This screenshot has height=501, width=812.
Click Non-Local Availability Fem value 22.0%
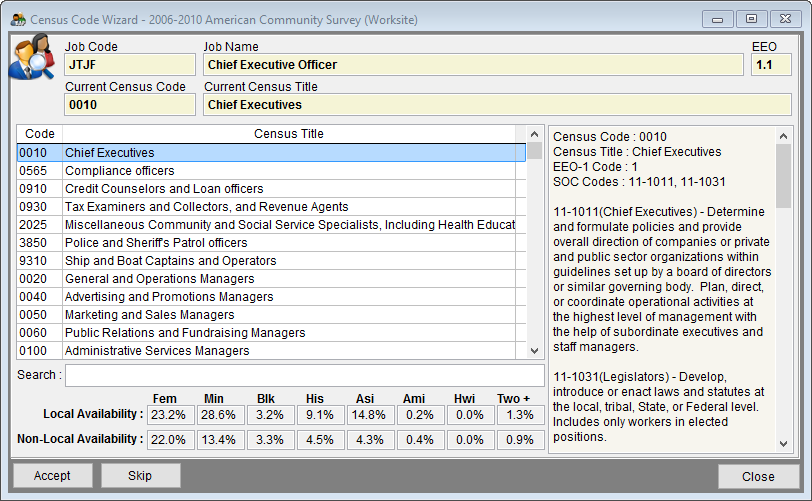tap(171, 440)
